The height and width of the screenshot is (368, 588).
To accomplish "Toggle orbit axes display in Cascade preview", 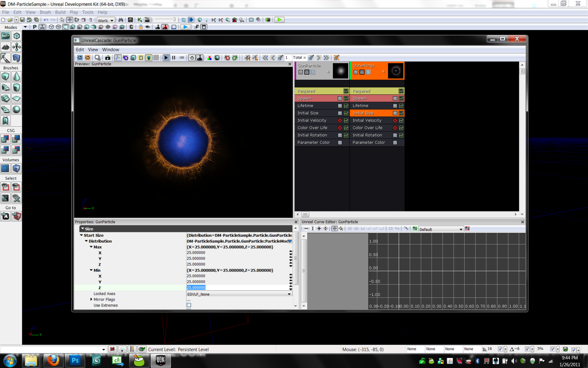I will (118, 58).
